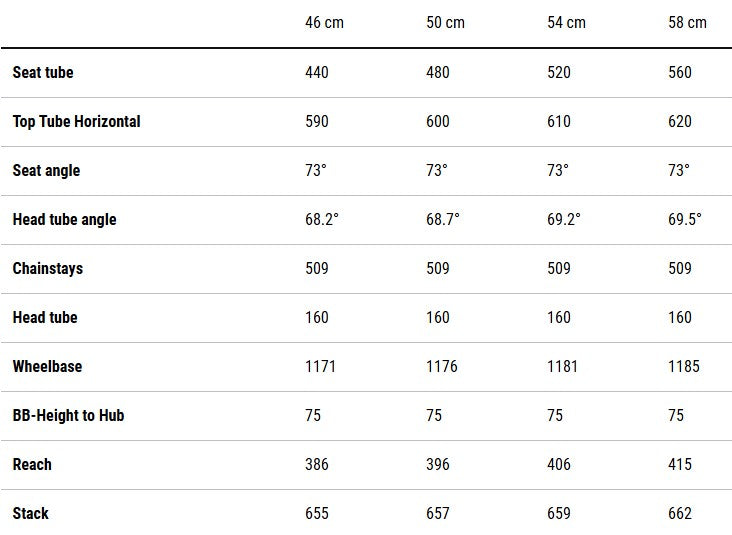This screenshot has width=732, height=535.
Task: Click wheelbase value 1181
Action: (562, 366)
